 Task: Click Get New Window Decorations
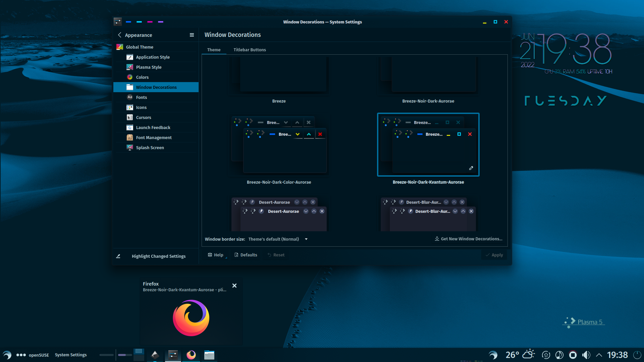coord(469,239)
